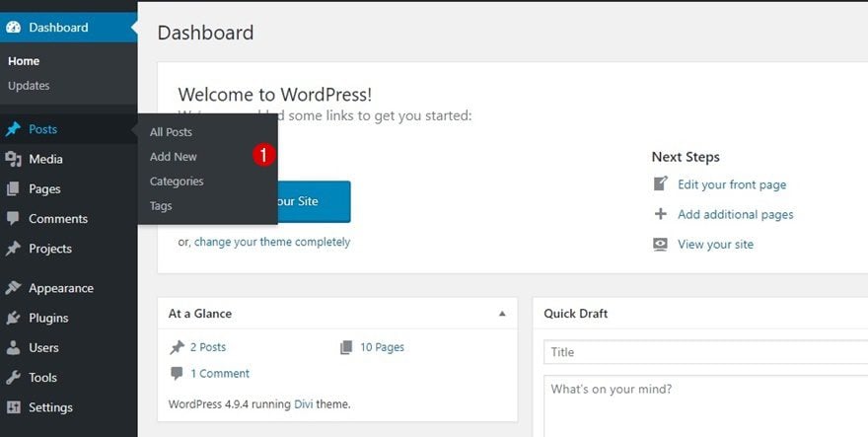The image size is (868, 437).
Task: Click the Pages icon in sidebar
Action: click(x=13, y=188)
